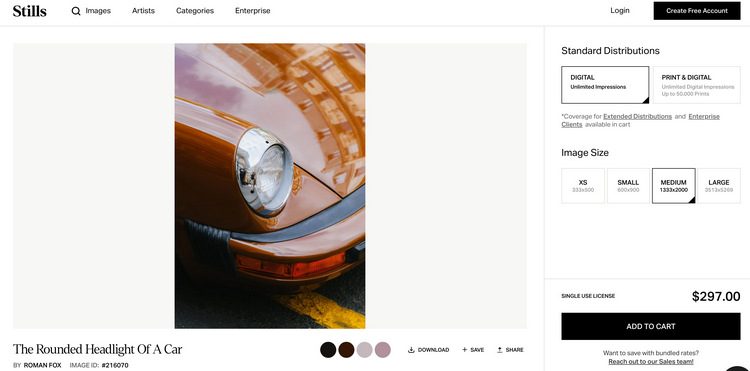This screenshot has width=750, height=371.
Task: Click the Single Use License label
Action: [x=588, y=296]
